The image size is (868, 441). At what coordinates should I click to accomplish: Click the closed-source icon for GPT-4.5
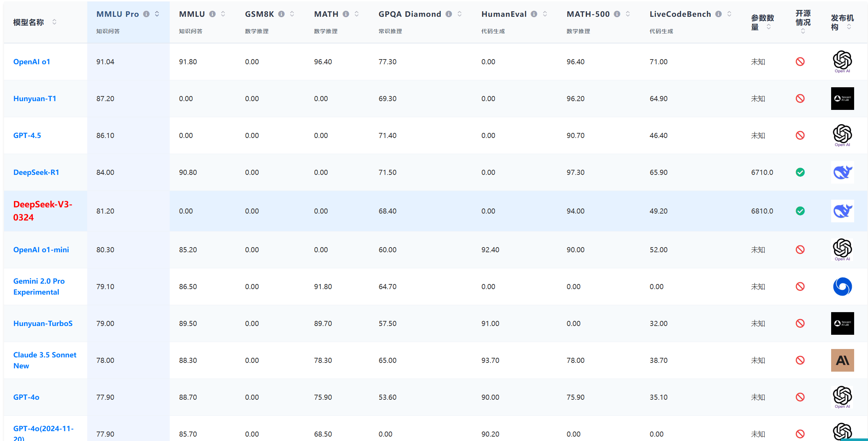[800, 135]
